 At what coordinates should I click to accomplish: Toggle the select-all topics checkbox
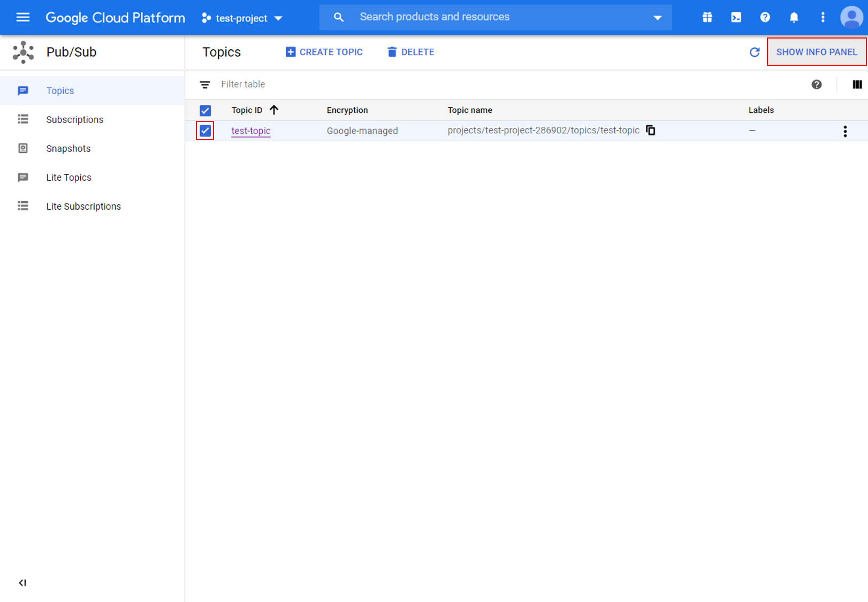(205, 111)
